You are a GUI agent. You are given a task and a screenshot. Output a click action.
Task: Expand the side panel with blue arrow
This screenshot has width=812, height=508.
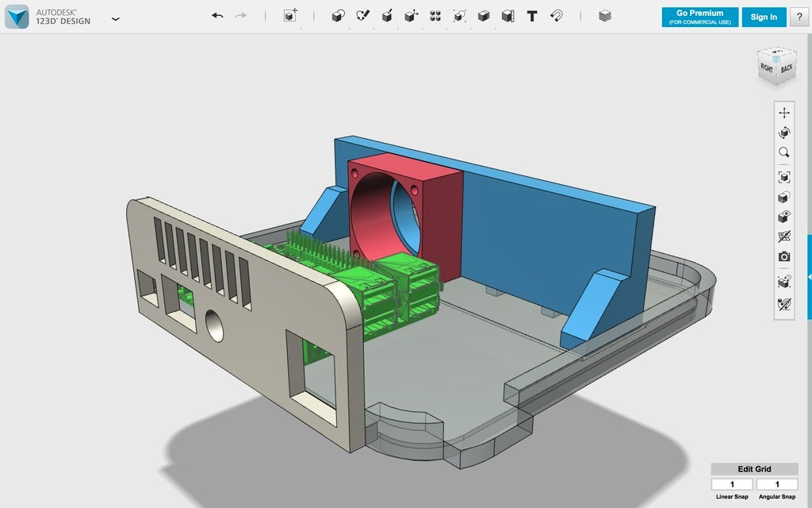pos(809,276)
